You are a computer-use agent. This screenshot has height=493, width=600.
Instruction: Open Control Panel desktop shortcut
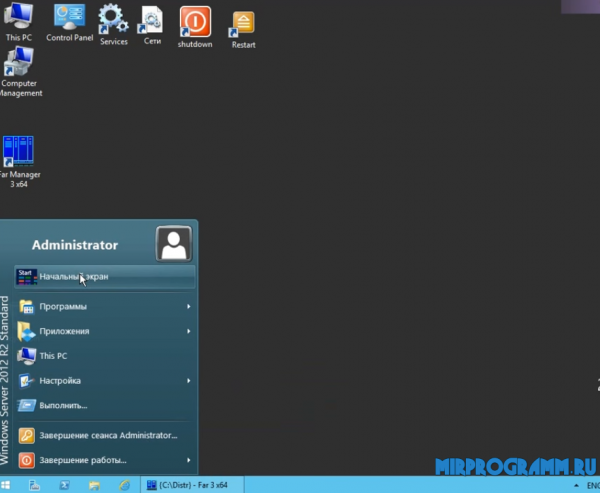(x=70, y=22)
